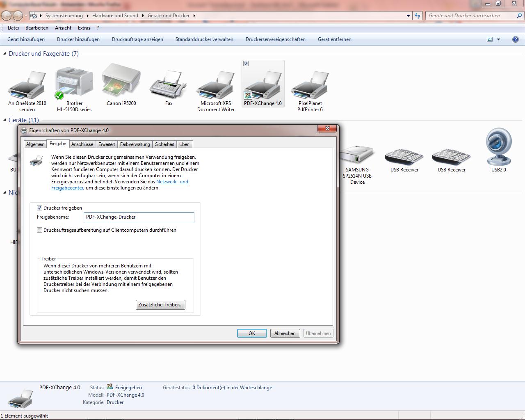Open the view options dropdown arrow

[x=498, y=39]
